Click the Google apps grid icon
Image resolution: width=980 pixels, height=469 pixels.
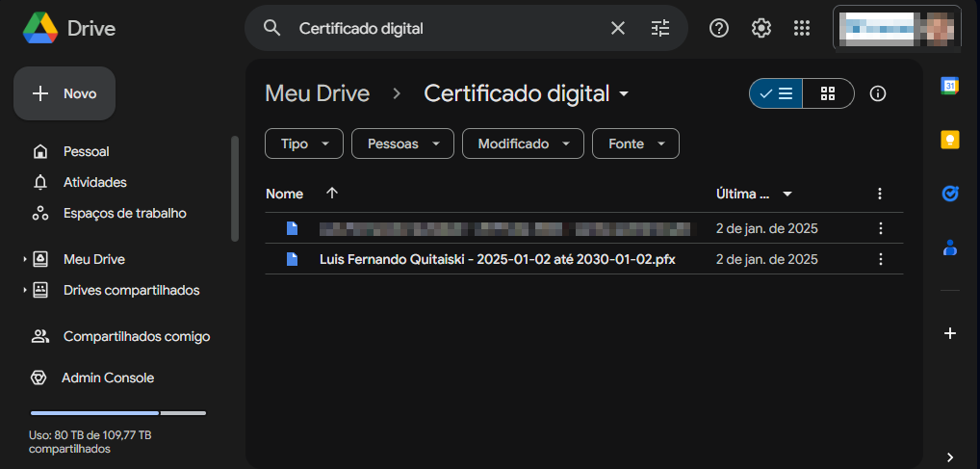[802, 28]
